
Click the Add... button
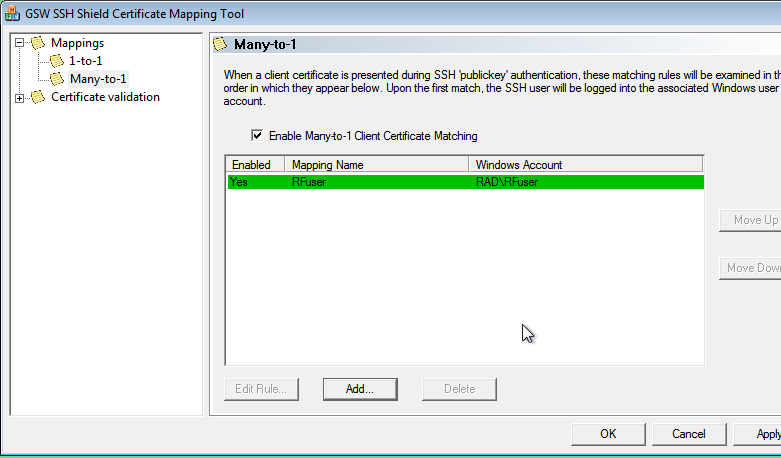tap(360, 389)
